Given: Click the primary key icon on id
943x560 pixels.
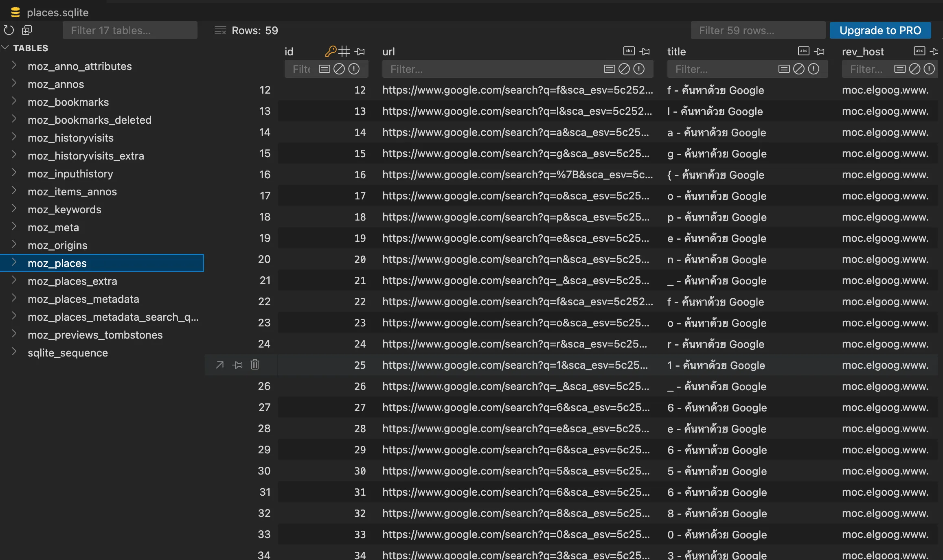Looking at the screenshot, I should (331, 52).
